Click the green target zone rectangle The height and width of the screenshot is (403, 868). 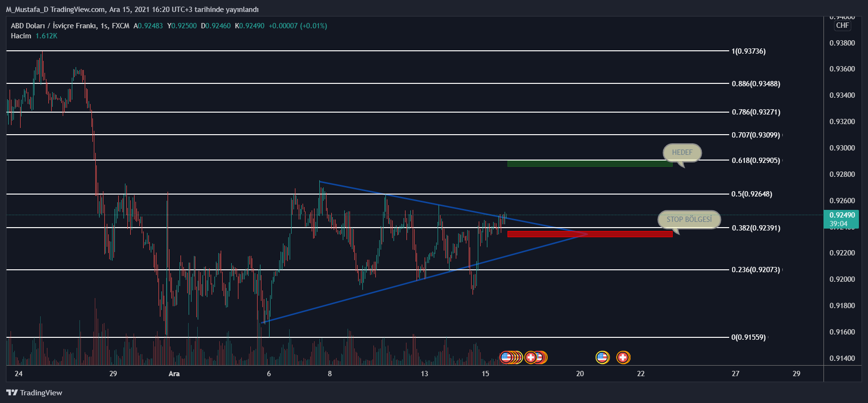coord(590,163)
